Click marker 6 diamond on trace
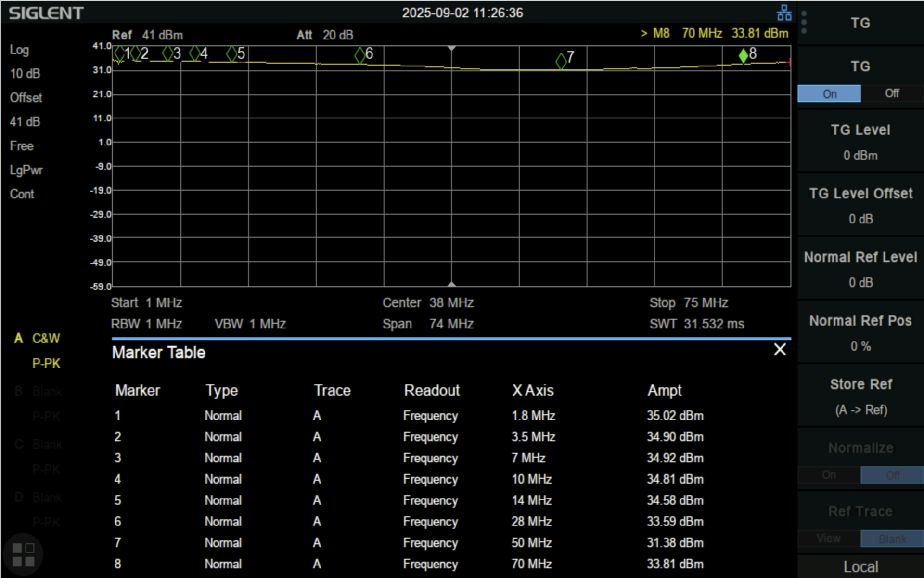 click(x=359, y=55)
